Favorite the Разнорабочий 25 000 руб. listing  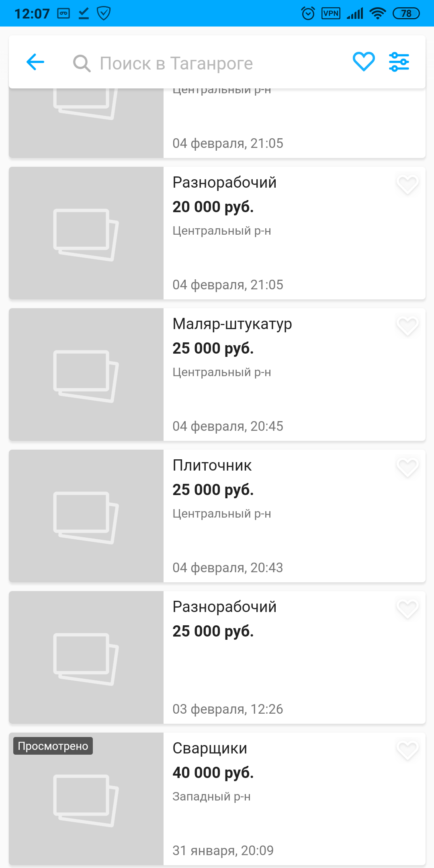tap(407, 609)
